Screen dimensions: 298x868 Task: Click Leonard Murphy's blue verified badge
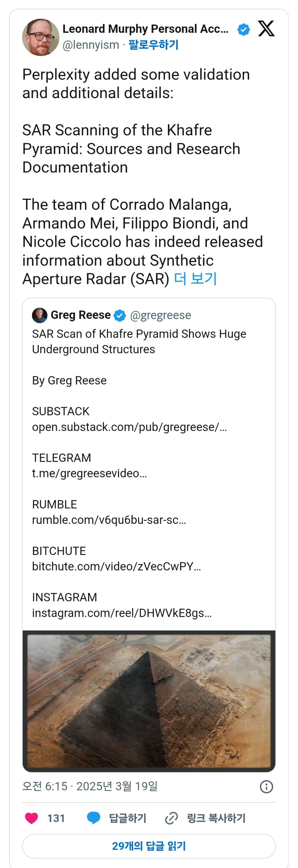243,30
